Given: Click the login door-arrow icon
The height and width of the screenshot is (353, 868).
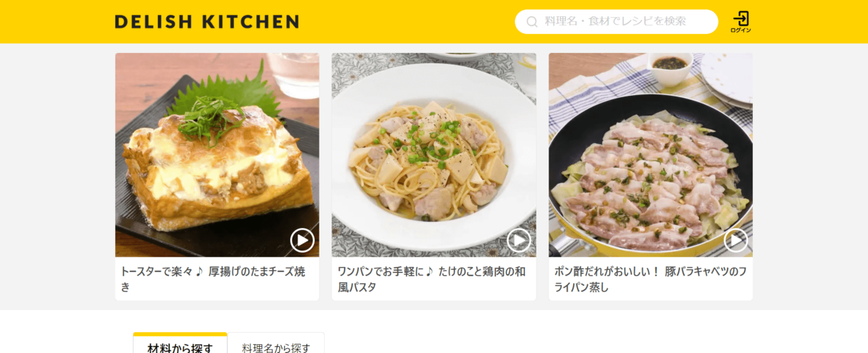Looking at the screenshot, I should (741, 18).
